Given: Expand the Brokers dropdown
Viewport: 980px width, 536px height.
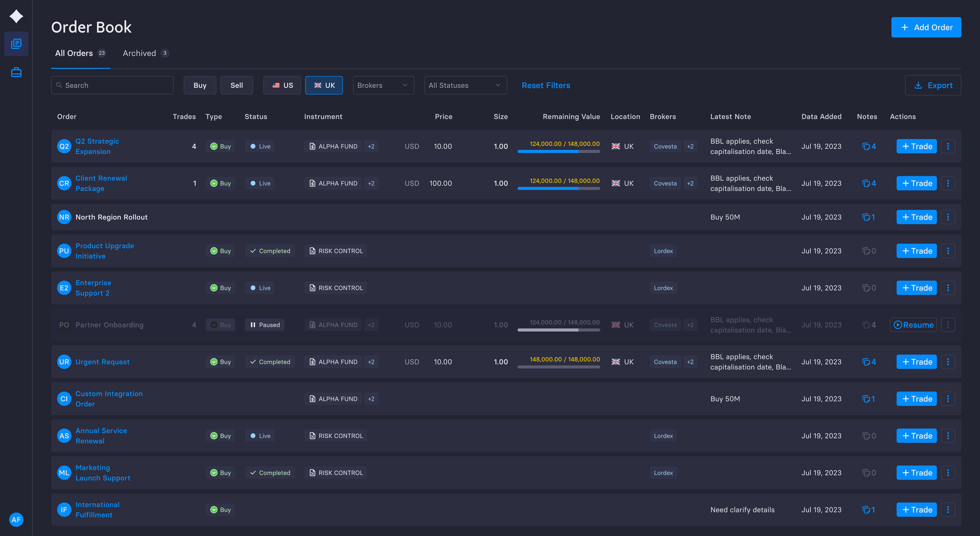Looking at the screenshot, I should [x=383, y=85].
